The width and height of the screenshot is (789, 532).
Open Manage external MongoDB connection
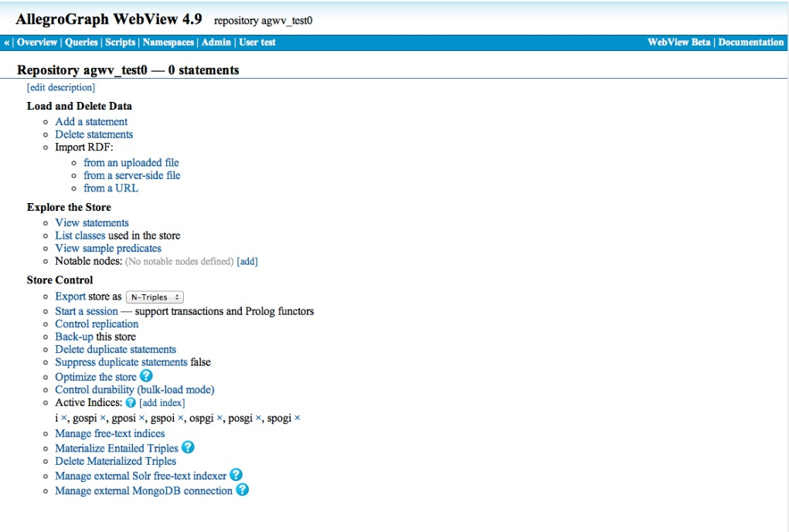click(144, 491)
